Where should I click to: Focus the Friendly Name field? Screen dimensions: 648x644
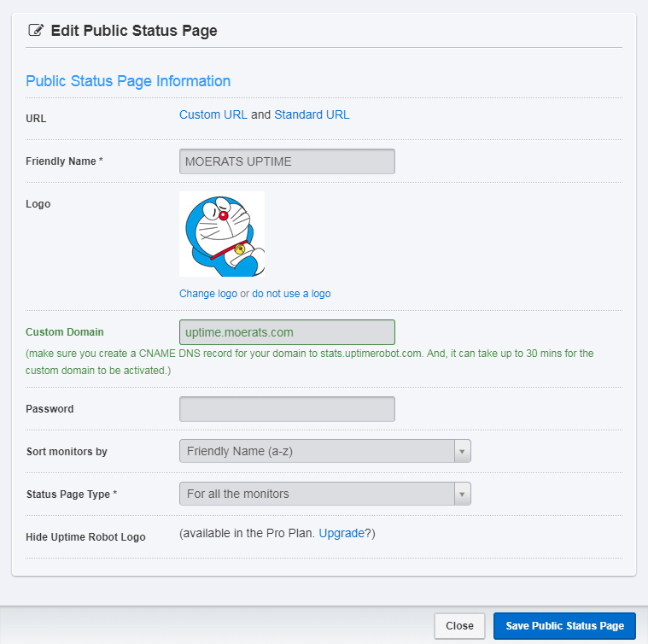click(287, 161)
